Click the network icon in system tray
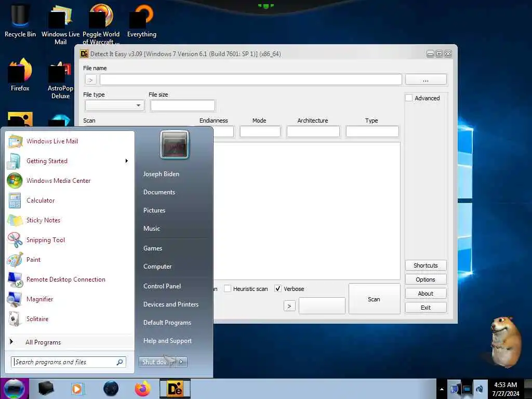The width and height of the screenshot is (532, 399). 467,389
